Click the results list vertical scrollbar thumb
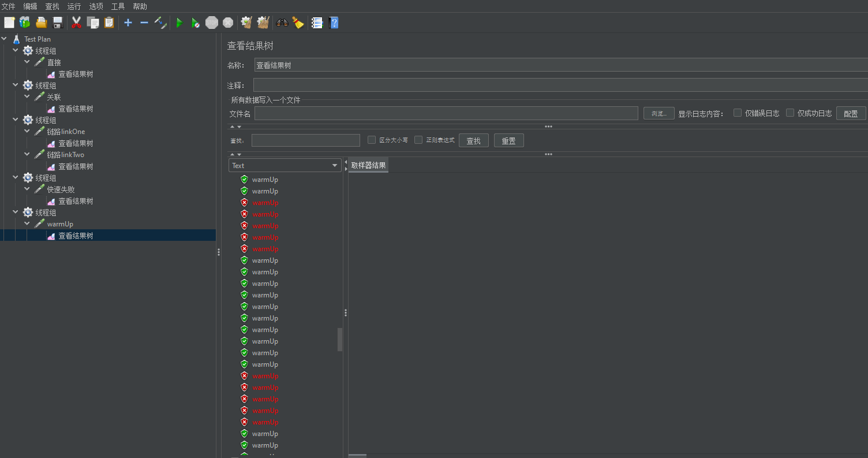The image size is (868, 458). (340, 340)
